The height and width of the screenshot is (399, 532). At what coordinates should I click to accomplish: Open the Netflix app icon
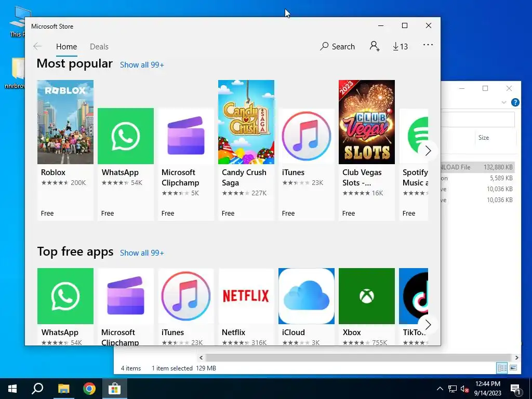[246, 296]
